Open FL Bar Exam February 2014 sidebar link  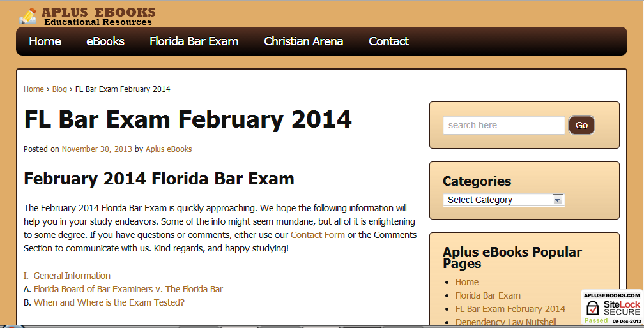(x=510, y=309)
